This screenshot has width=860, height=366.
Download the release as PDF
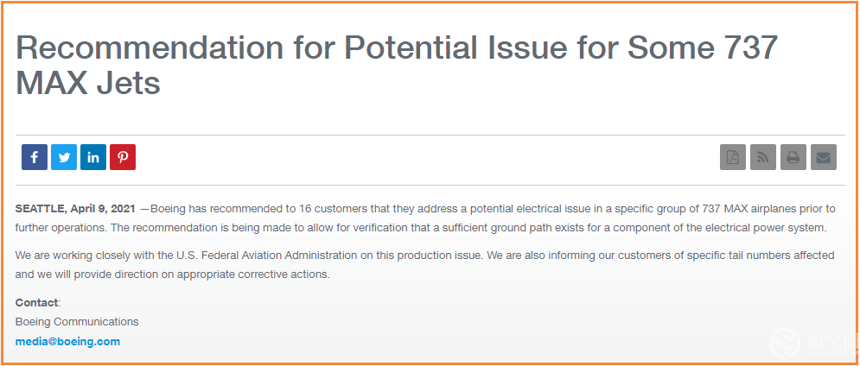pyautogui.click(x=733, y=157)
